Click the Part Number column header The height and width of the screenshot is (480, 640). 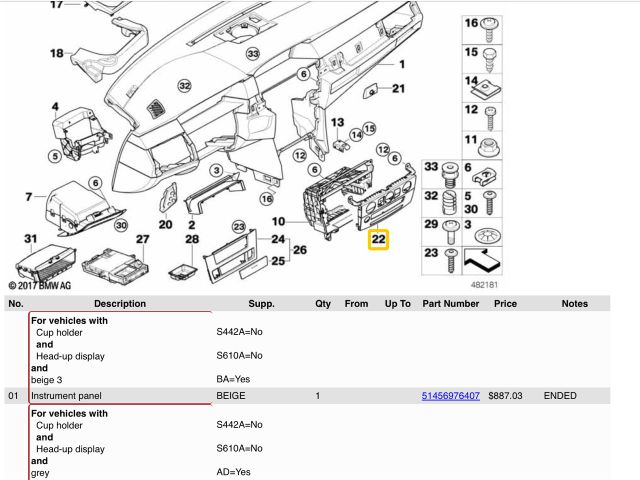[x=450, y=303]
